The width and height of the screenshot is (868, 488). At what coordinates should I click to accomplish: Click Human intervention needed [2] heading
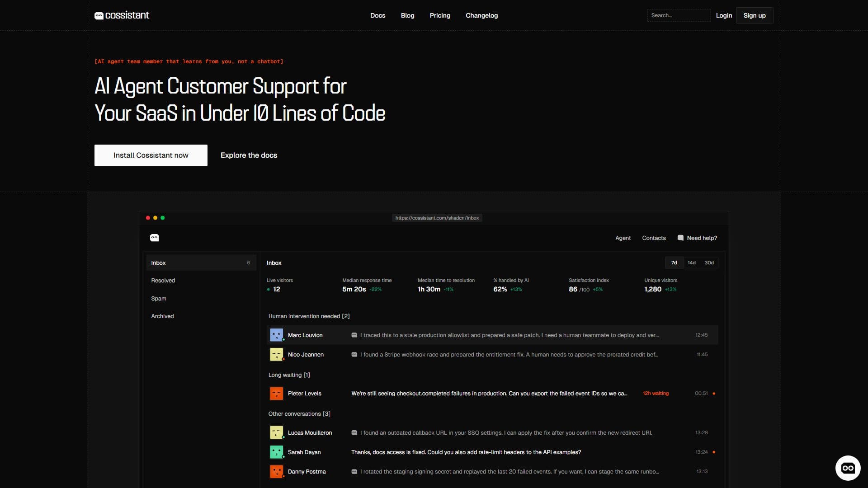click(309, 316)
